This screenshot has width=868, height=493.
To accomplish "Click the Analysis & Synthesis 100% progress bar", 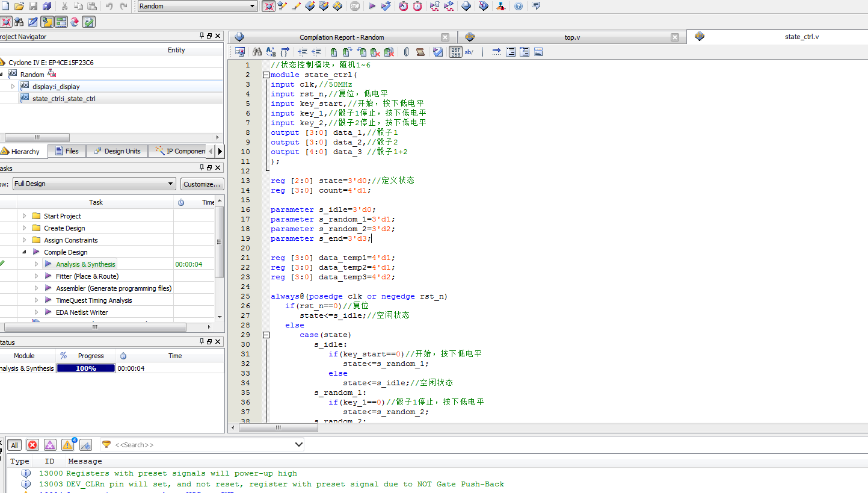I will [x=85, y=368].
